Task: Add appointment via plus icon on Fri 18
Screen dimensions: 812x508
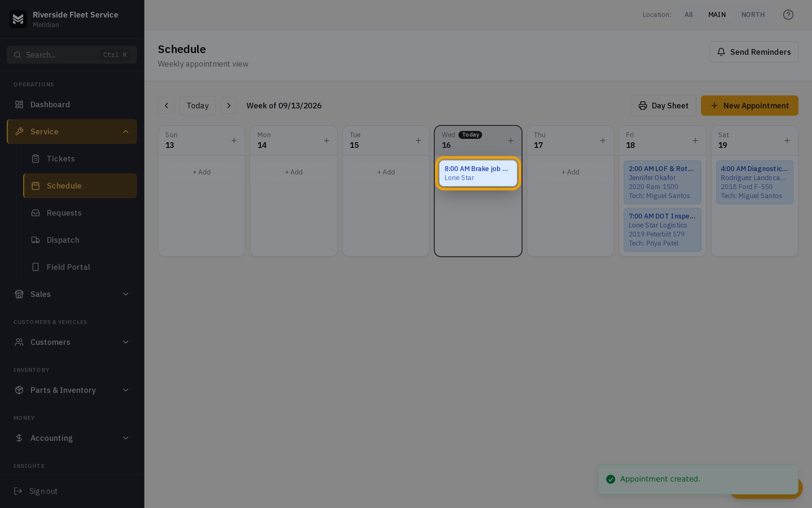Action: [x=695, y=141]
